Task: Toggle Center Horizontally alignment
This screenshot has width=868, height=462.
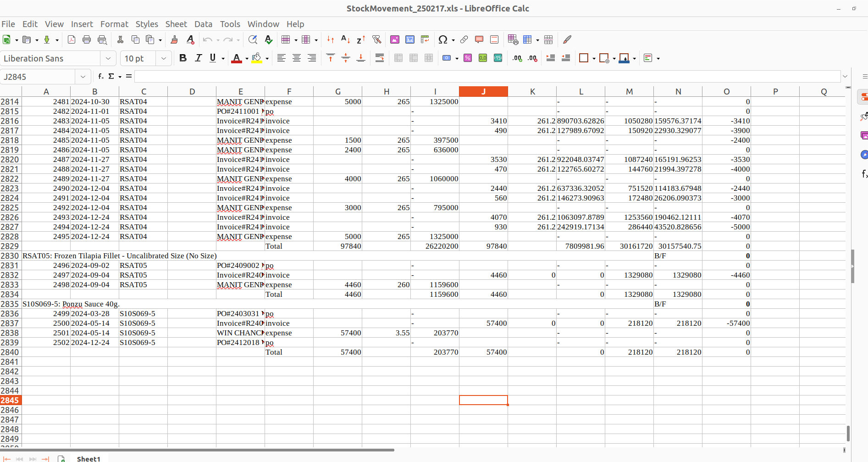Action: [x=297, y=58]
